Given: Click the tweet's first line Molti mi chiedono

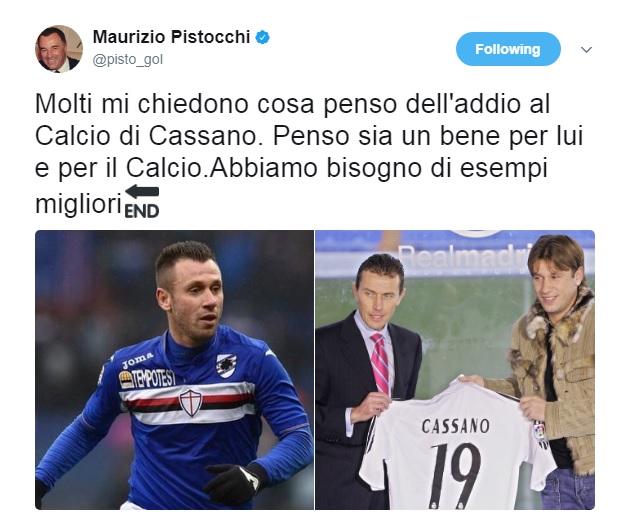Looking at the screenshot, I should [x=292, y=104].
